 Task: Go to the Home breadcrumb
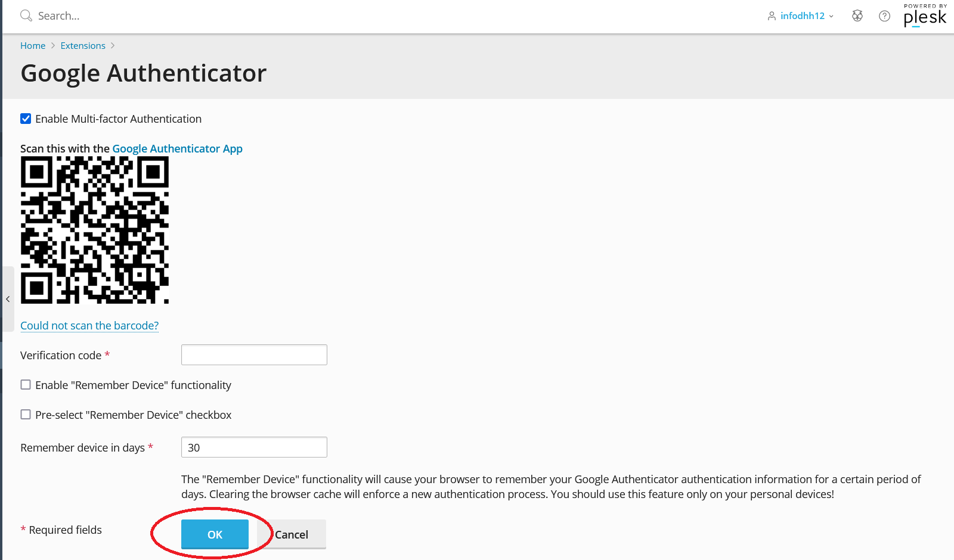33,46
